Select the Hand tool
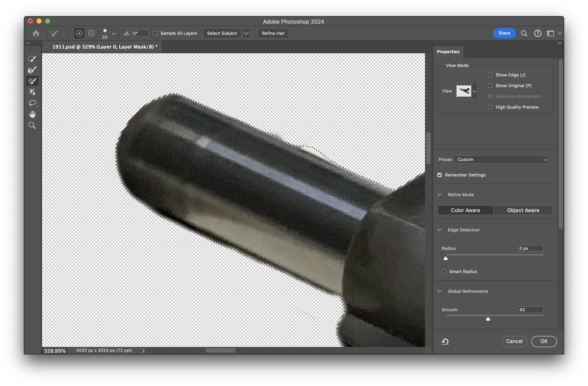Screen dimensions: 588x386 pos(32,114)
